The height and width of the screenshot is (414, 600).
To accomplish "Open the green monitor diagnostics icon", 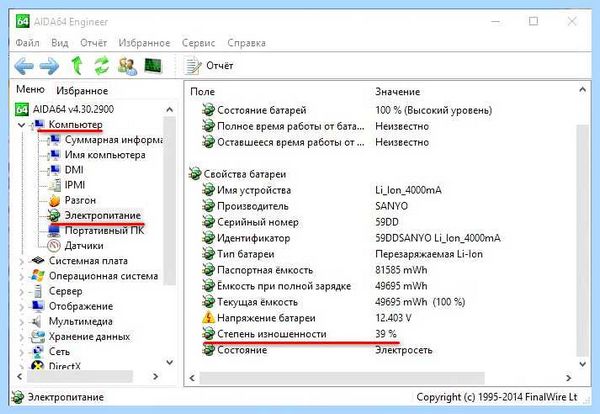I will pos(153,66).
